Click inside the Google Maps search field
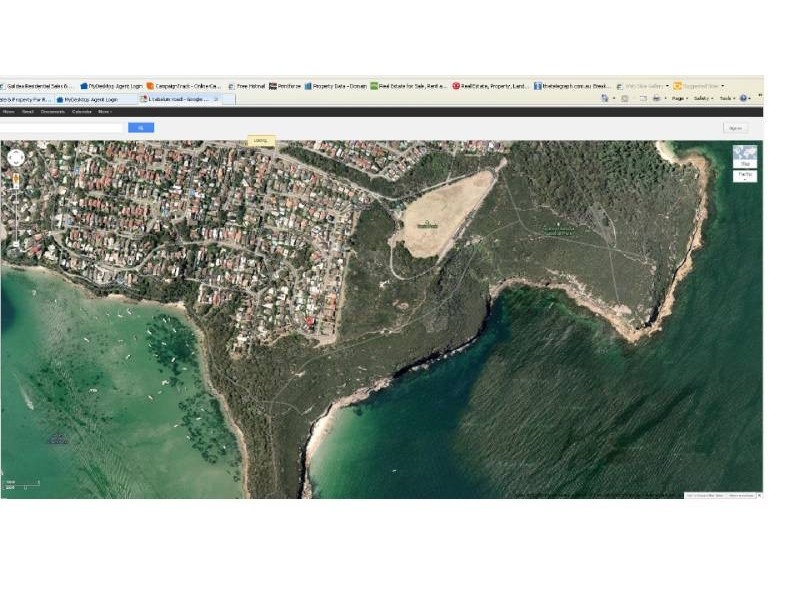The image size is (800, 600). tap(62, 128)
